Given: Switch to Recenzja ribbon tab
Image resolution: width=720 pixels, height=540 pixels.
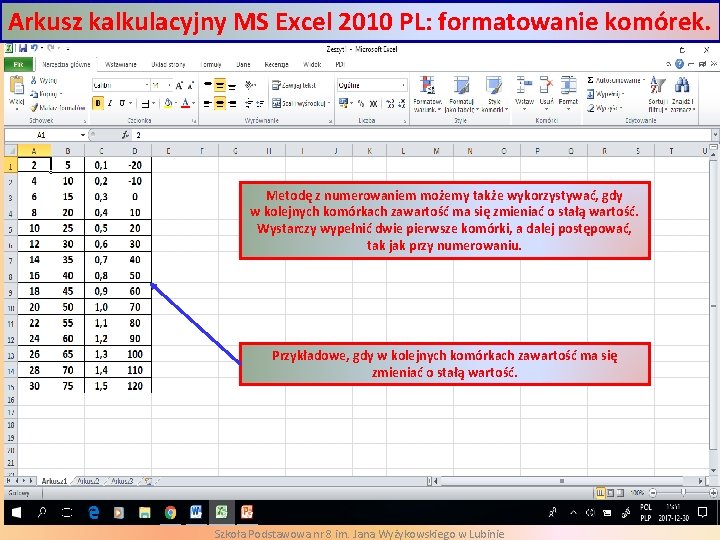Looking at the screenshot, I should 276,64.
